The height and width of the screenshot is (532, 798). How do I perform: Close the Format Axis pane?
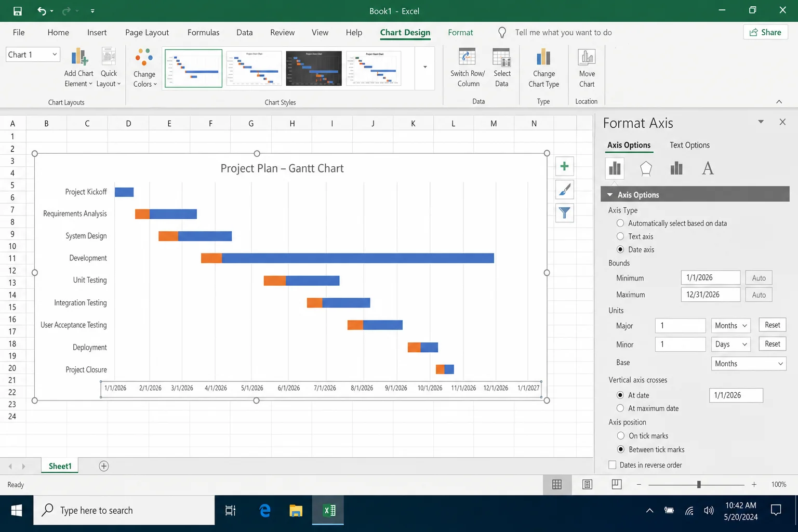[782, 122]
